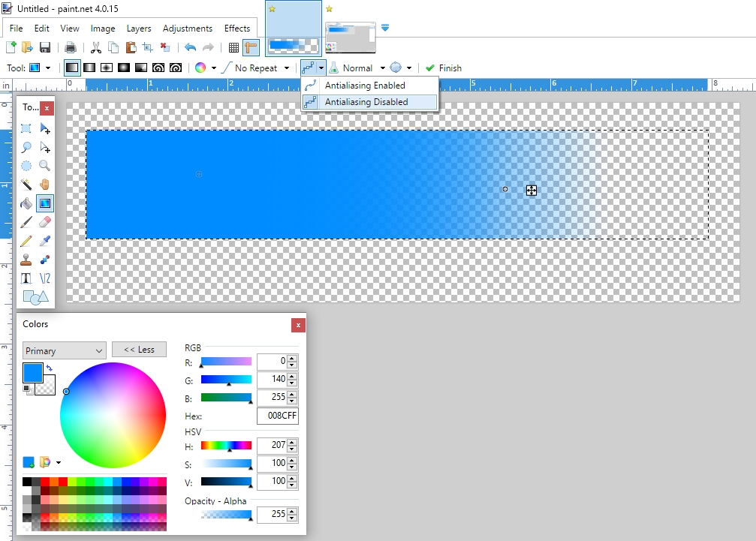Expand the No Repeat gradient dropdown

[x=287, y=68]
